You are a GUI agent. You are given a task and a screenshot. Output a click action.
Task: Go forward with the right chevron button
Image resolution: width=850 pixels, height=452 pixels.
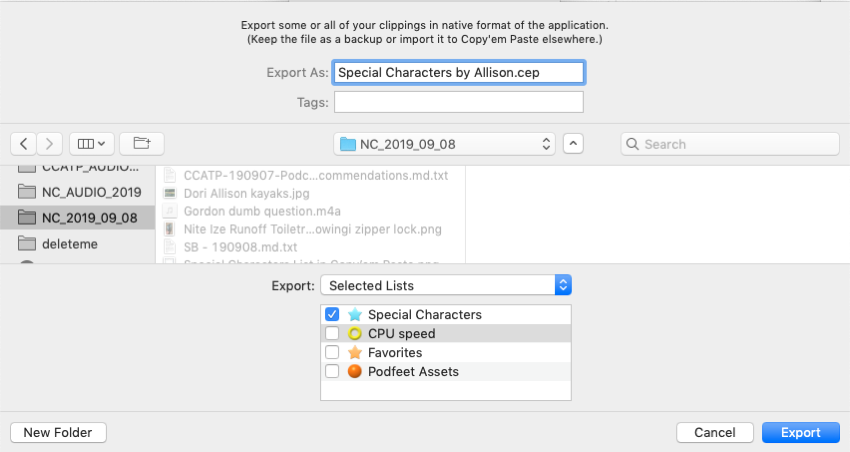point(50,144)
